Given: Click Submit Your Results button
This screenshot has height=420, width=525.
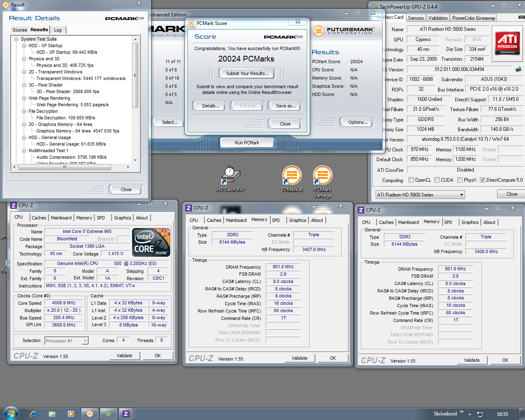Looking at the screenshot, I should [x=247, y=73].
